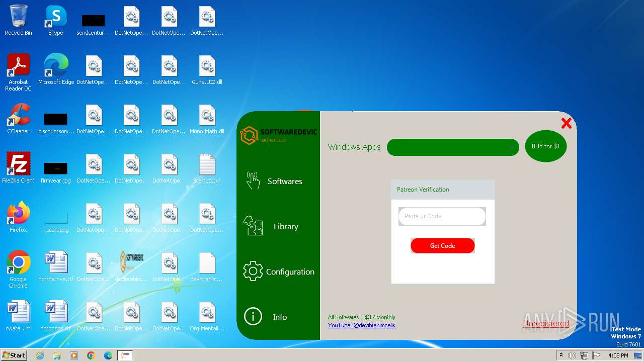Select the notgoods.rtf document icon

[56, 316]
